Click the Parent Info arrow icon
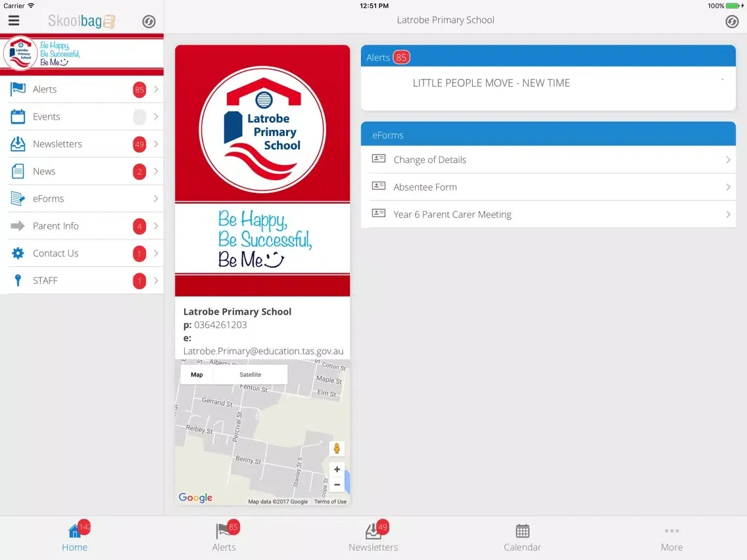Screen dimensions: 747x560 18,225
